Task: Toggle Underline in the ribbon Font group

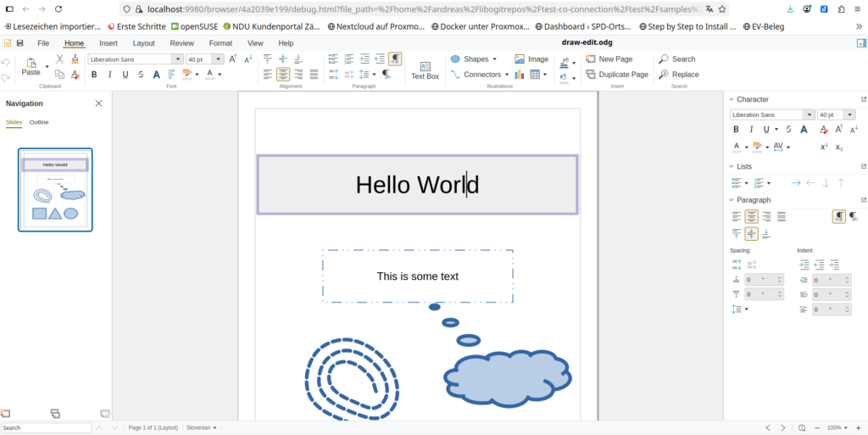Action: (x=125, y=74)
